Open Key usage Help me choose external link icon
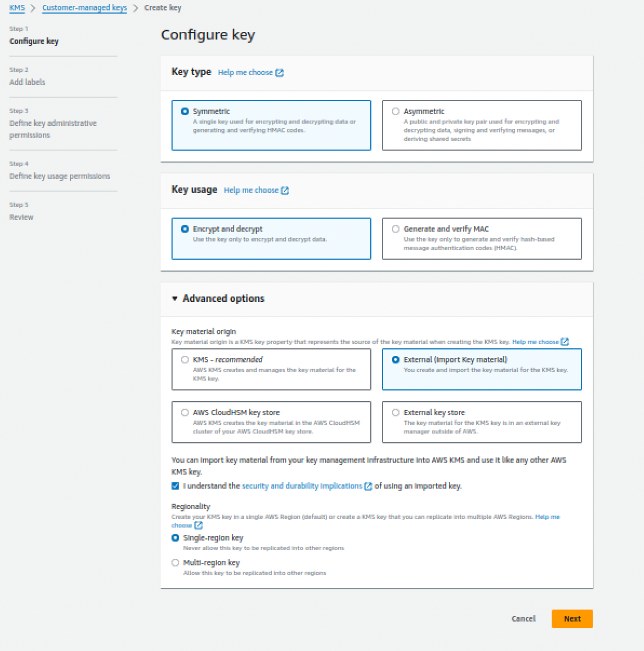Viewport: 644px width, 651px height. tap(286, 190)
